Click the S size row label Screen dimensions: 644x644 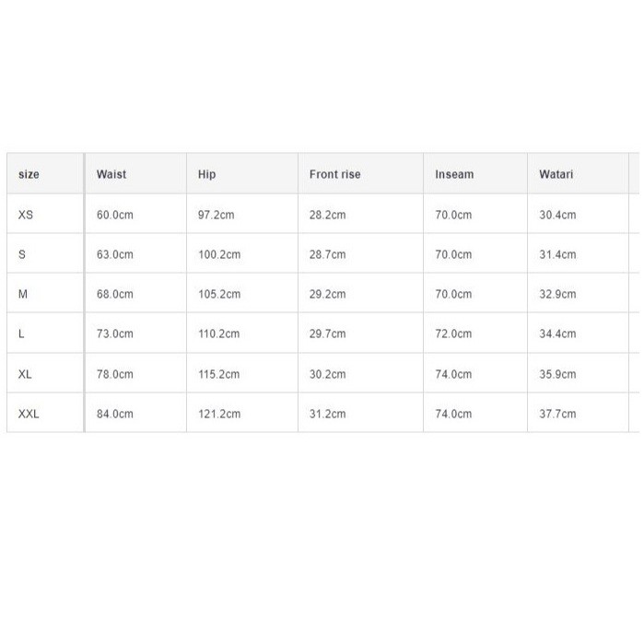pos(22,254)
